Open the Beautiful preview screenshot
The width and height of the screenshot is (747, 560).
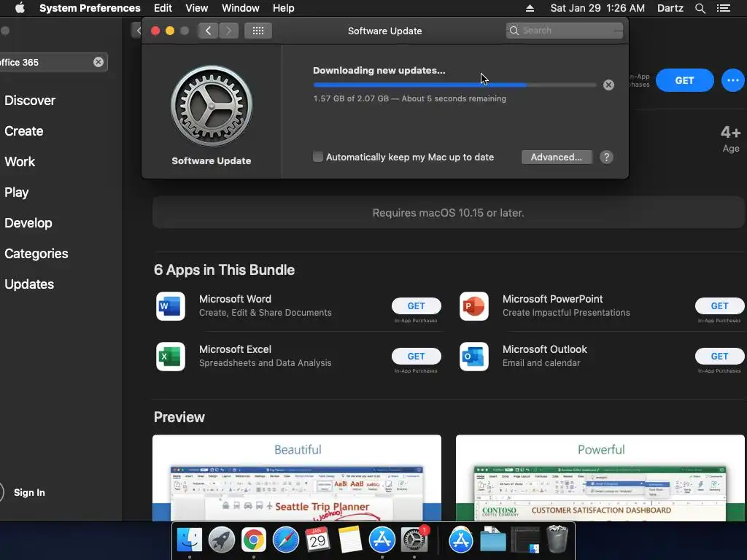pos(297,478)
